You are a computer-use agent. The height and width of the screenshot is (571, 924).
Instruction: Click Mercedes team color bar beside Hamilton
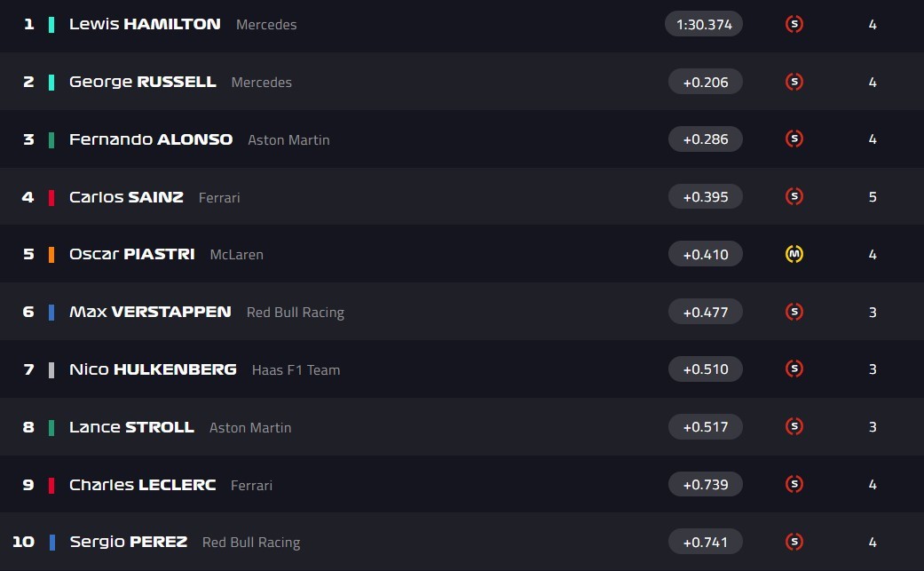tap(51, 24)
